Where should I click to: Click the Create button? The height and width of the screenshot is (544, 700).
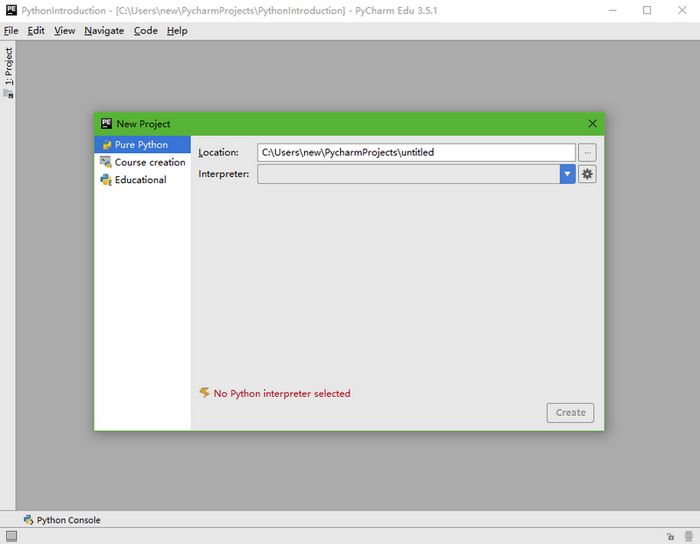pyautogui.click(x=570, y=413)
